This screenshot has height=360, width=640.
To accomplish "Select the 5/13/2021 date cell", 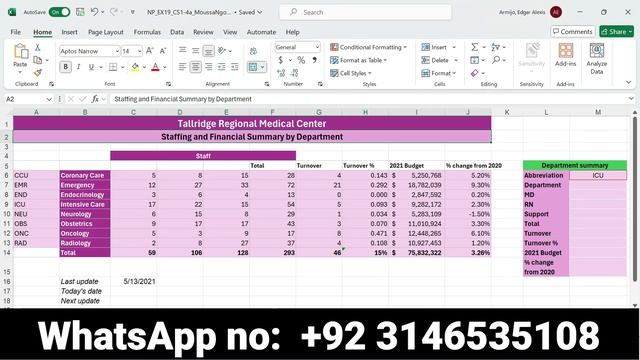I will pyautogui.click(x=133, y=281).
